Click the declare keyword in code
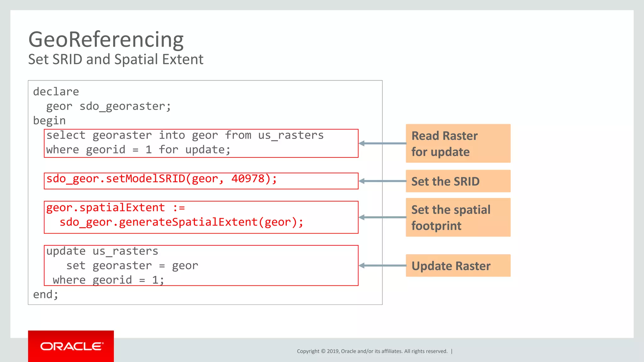This screenshot has height=362, width=644. pyautogui.click(x=56, y=92)
